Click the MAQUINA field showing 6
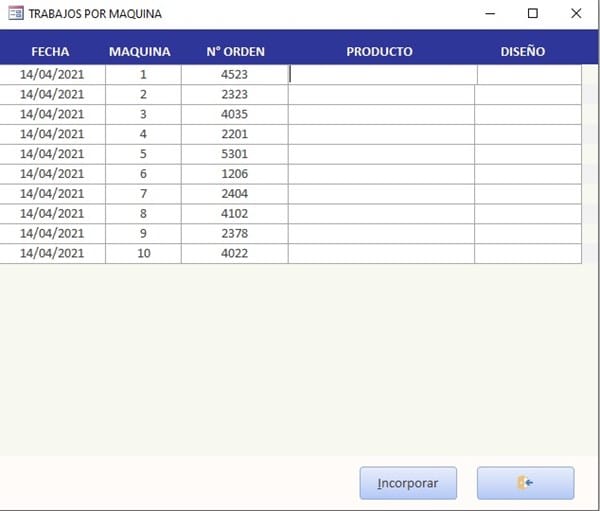This screenshot has height=511, width=600. pos(143,174)
